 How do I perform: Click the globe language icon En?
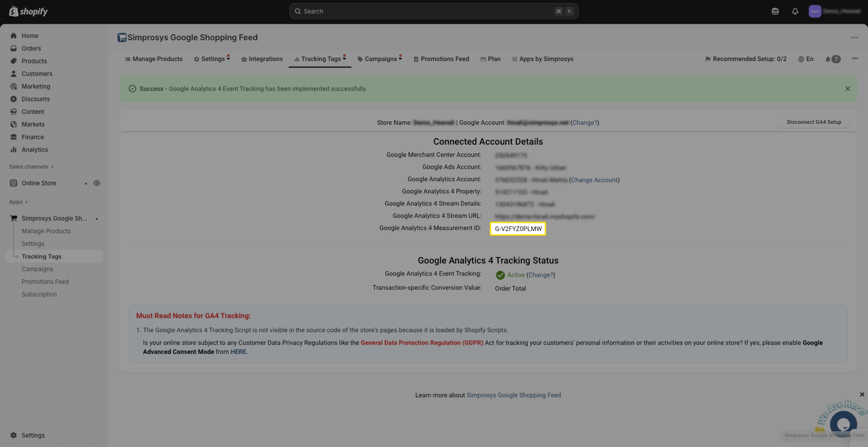click(x=806, y=59)
